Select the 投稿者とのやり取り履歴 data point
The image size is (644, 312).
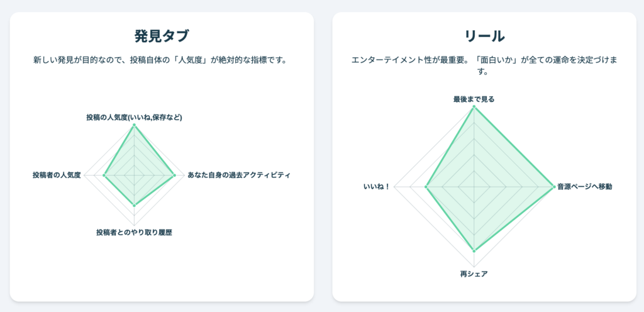click(135, 205)
